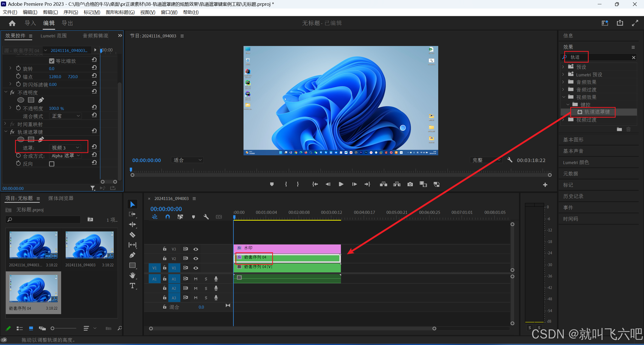Select the Track Select Forward tool
This screenshot has width=644, height=345.
[132, 214]
